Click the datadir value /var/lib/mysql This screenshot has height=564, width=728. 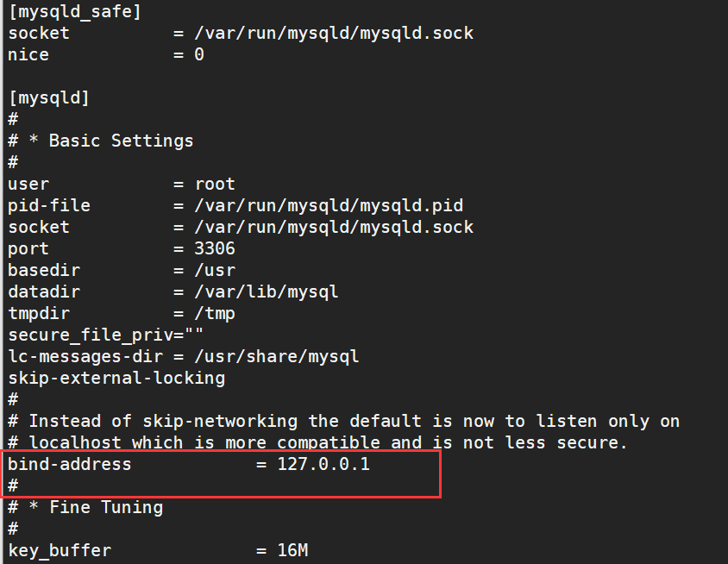coord(266,292)
